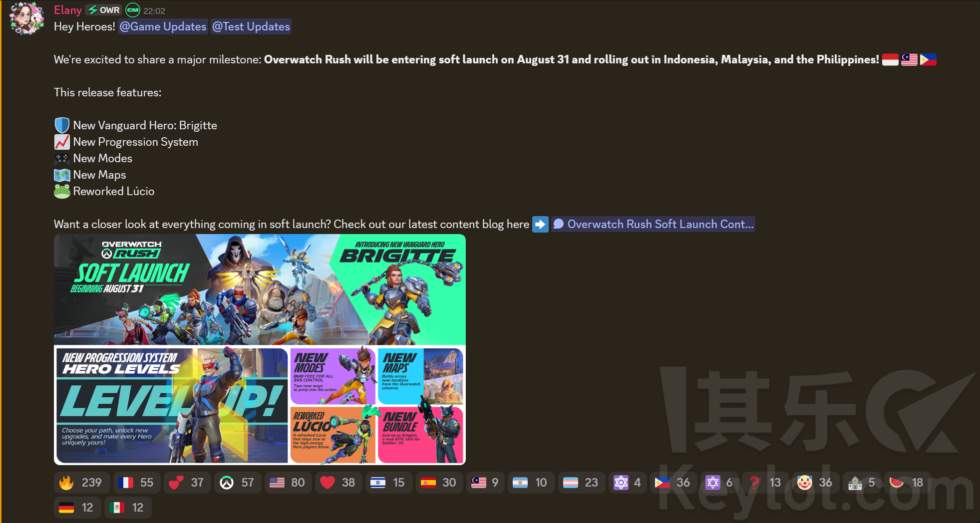Click the blue arrow emoji before the blog link
Image resolution: width=980 pixels, height=523 pixels.
(x=540, y=224)
